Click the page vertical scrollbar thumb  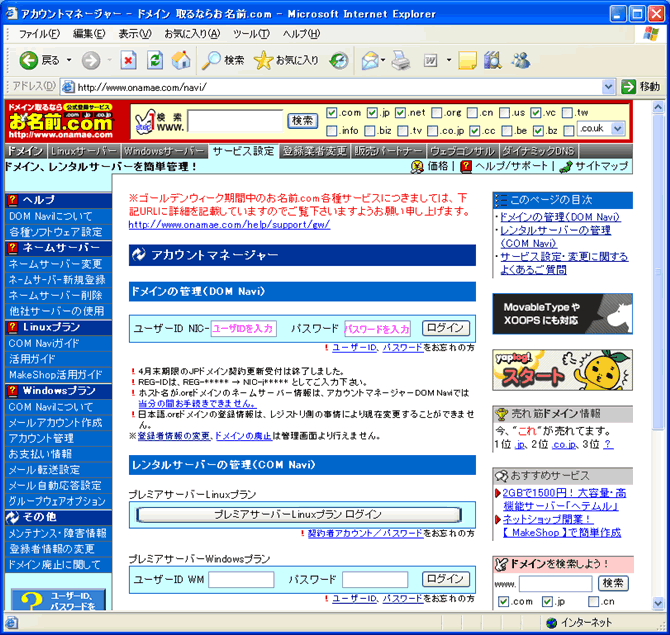(658, 271)
